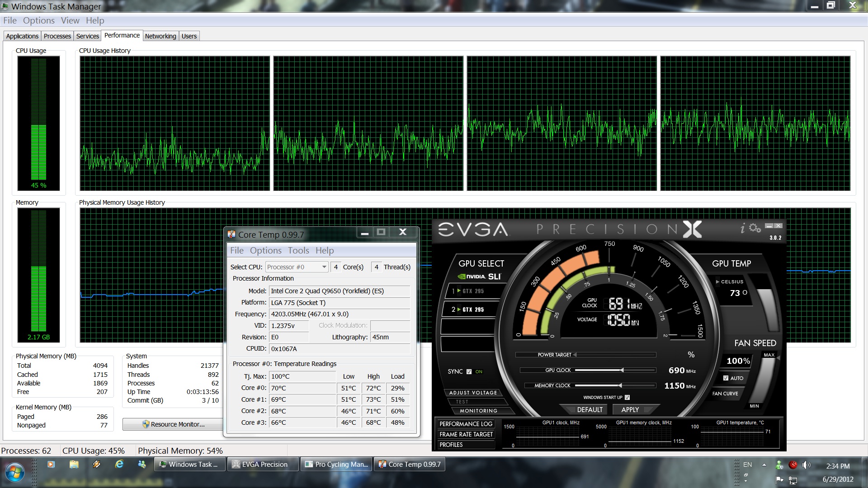Toggle the SYNC checkbox in Precision
Screen dimensions: 868x488
click(x=469, y=371)
